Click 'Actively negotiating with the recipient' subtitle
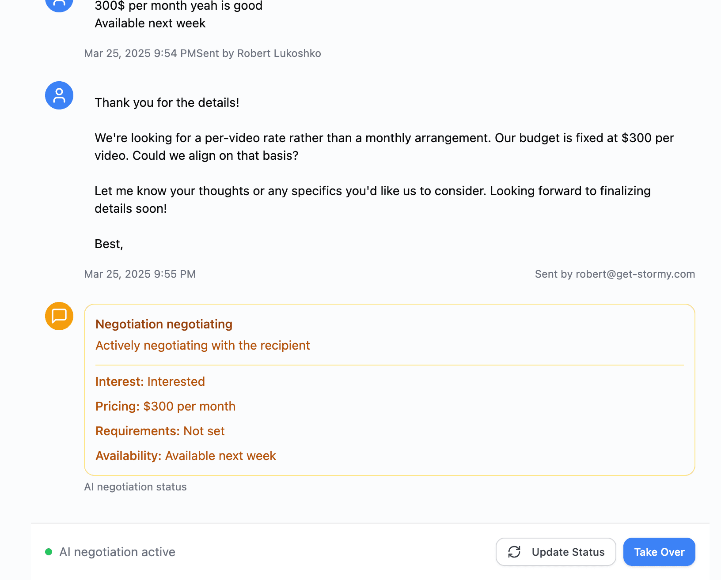 click(x=202, y=345)
